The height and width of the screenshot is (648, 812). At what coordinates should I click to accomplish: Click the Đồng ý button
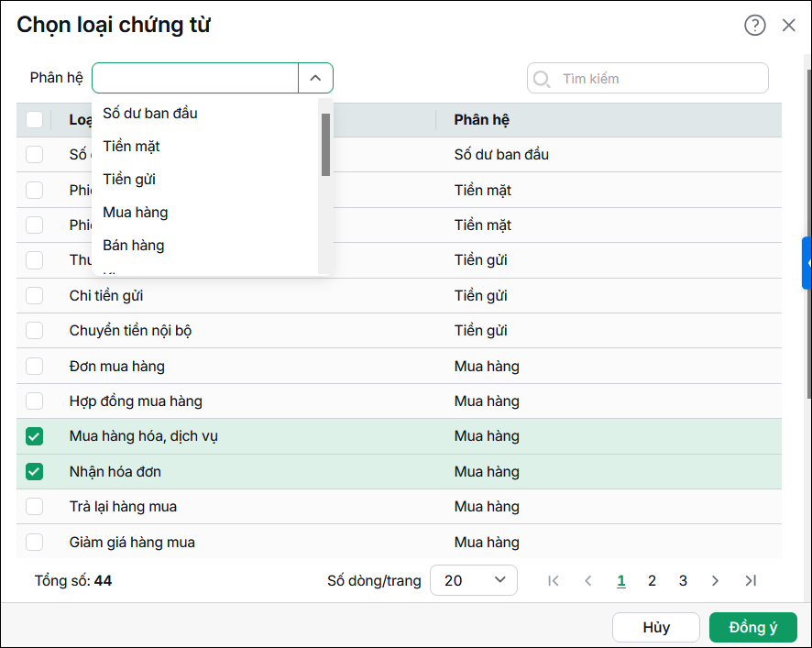pyautogui.click(x=753, y=627)
